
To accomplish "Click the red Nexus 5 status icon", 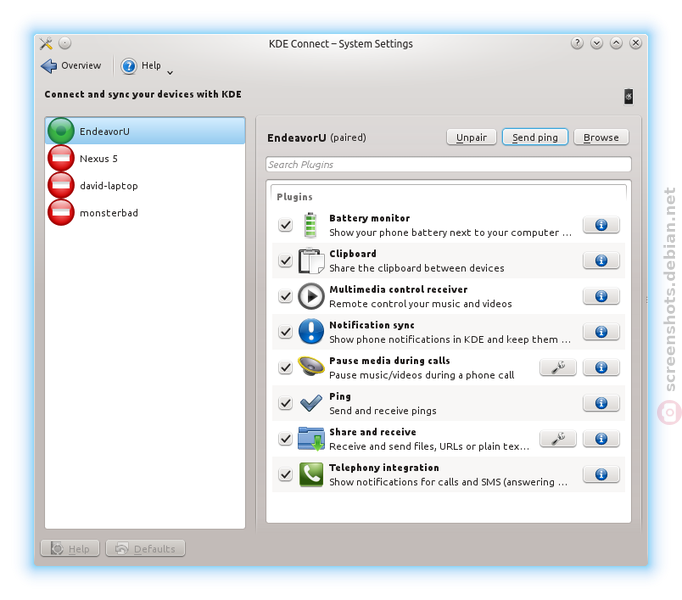I will [x=61, y=158].
